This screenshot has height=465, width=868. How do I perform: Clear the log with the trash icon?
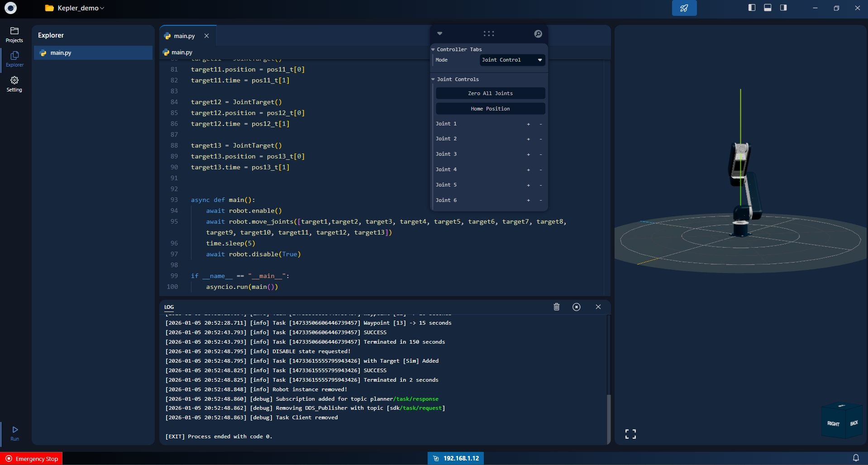click(556, 307)
